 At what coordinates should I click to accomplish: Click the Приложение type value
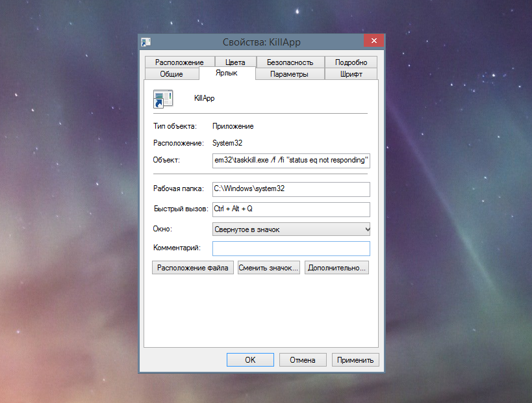[233, 126]
